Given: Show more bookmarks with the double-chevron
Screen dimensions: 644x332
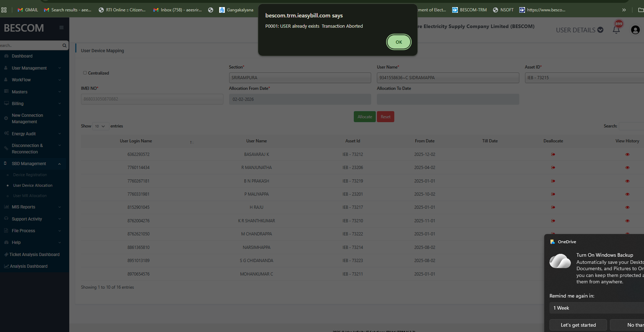Looking at the screenshot, I should pyautogui.click(x=624, y=10).
